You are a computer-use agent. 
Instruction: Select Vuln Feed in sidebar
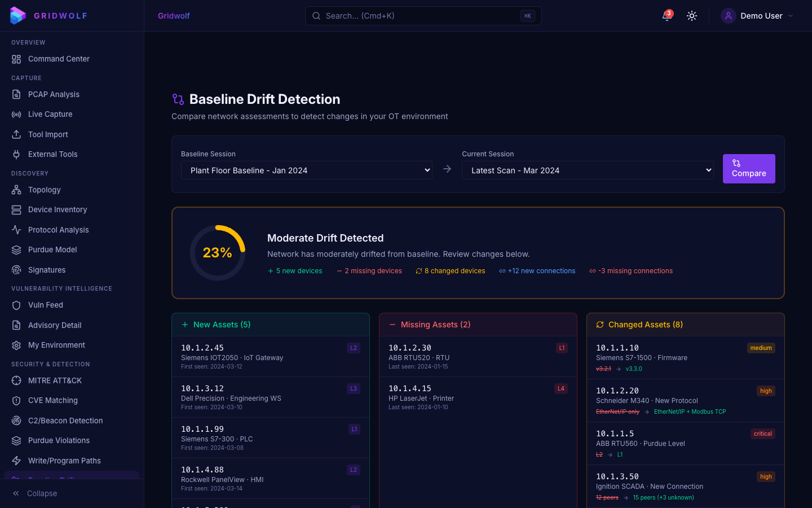point(72,305)
